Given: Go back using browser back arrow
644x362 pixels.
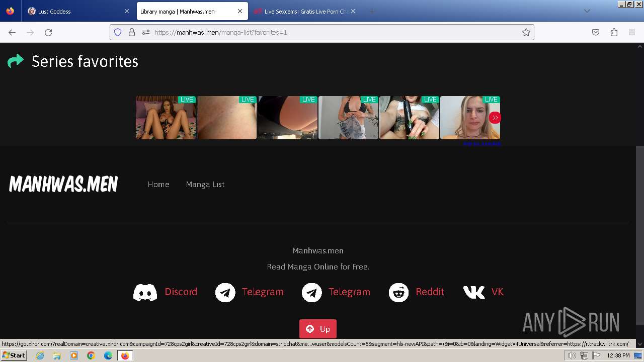Looking at the screenshot, I should click(x=12, y=32).
